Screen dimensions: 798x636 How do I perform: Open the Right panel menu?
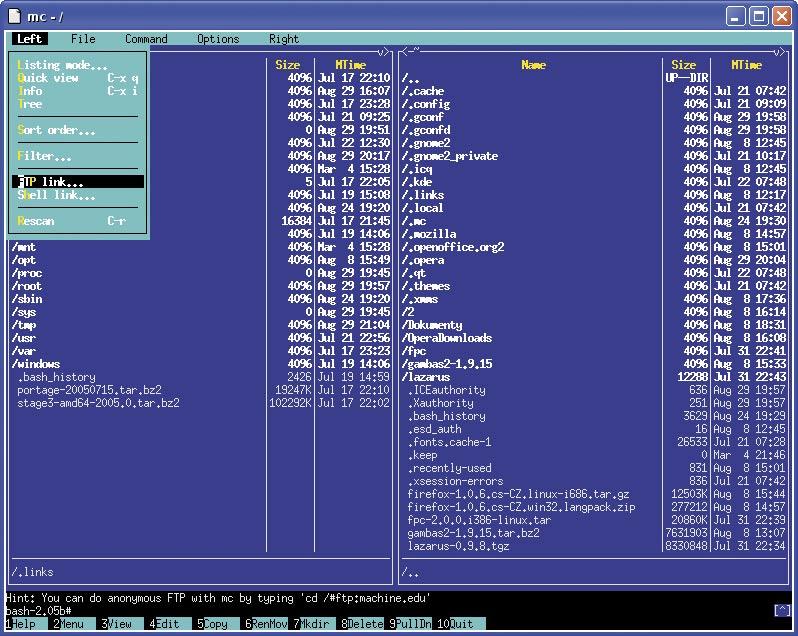(x=284, y=39)
